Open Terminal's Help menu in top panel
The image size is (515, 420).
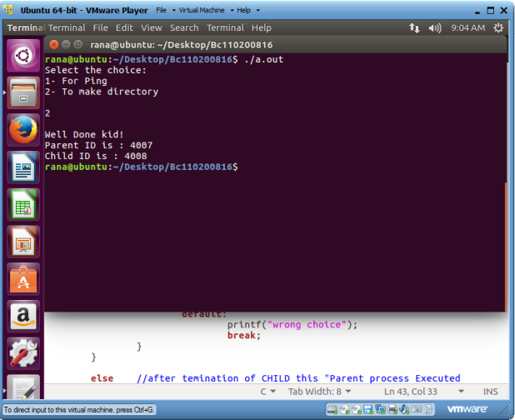262,27
